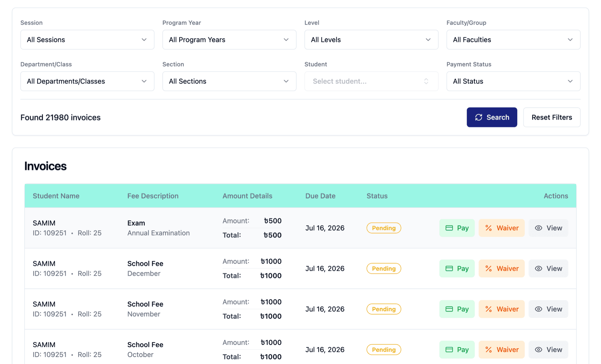
Task: Click Total ৳500 in the Exam row
Action: point(252,235)
